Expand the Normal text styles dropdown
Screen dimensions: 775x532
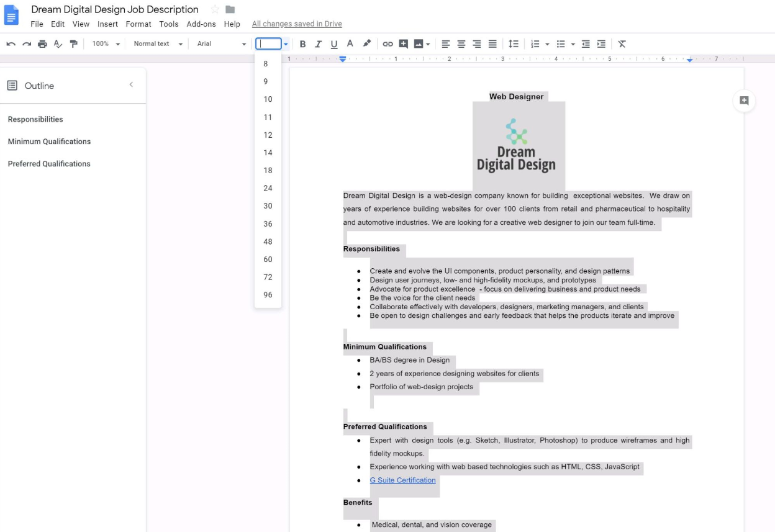[158, 44]
